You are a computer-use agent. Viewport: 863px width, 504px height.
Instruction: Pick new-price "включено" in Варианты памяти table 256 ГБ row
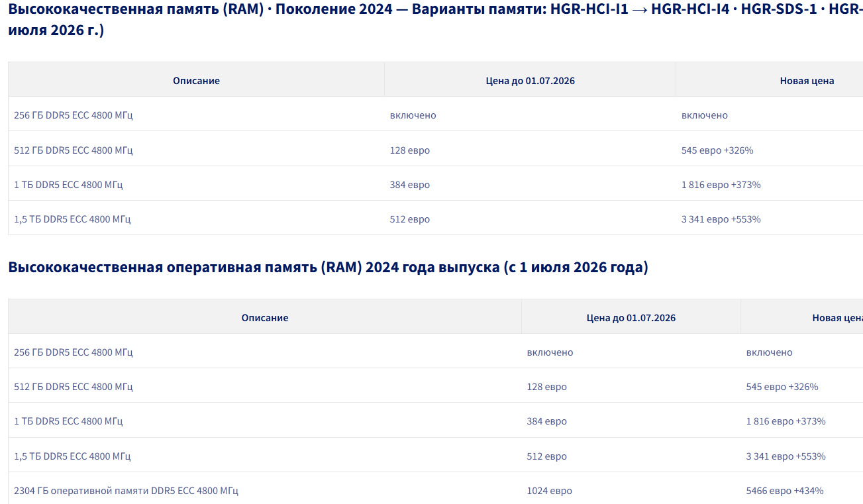pos(705,115)
